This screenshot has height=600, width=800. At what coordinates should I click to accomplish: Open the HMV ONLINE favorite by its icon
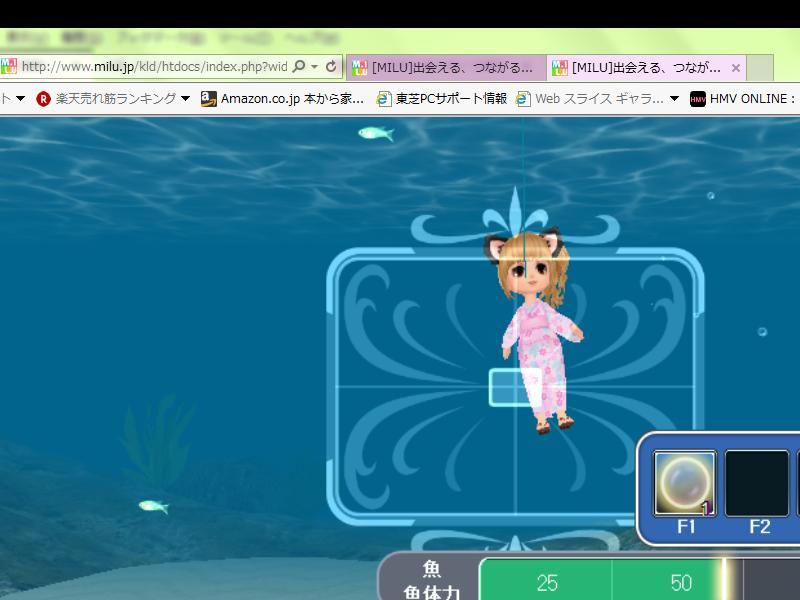pyautogui.click(x=697, y=99)
